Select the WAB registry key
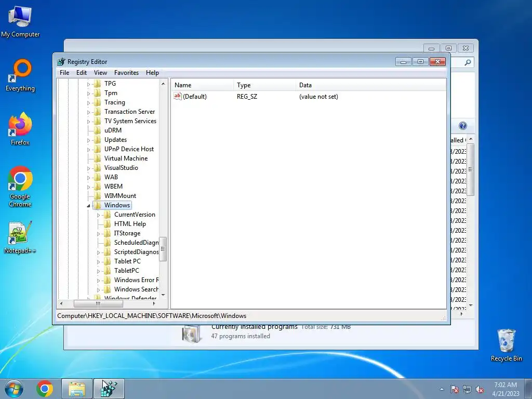The image size is (532, 399). coord(111,177)
